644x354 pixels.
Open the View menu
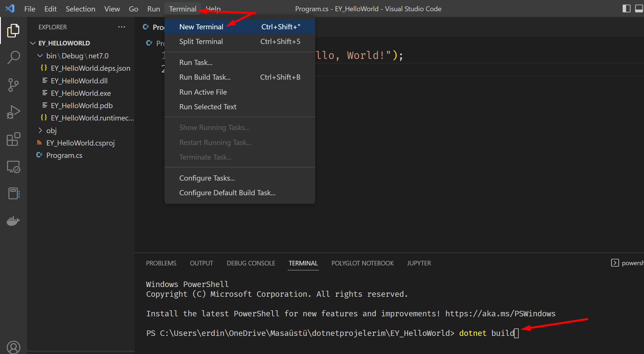pos(112,9)
